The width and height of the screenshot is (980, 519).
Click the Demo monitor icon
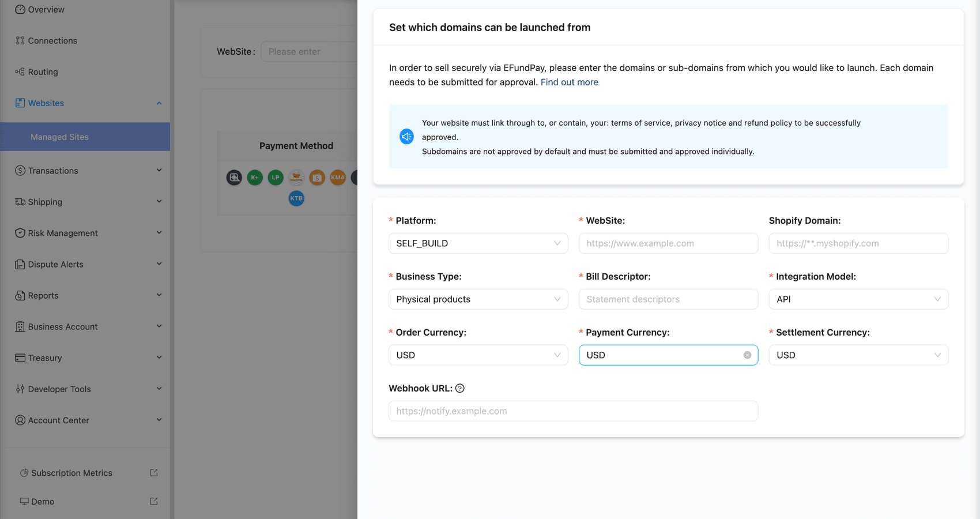tap(24, 502)
